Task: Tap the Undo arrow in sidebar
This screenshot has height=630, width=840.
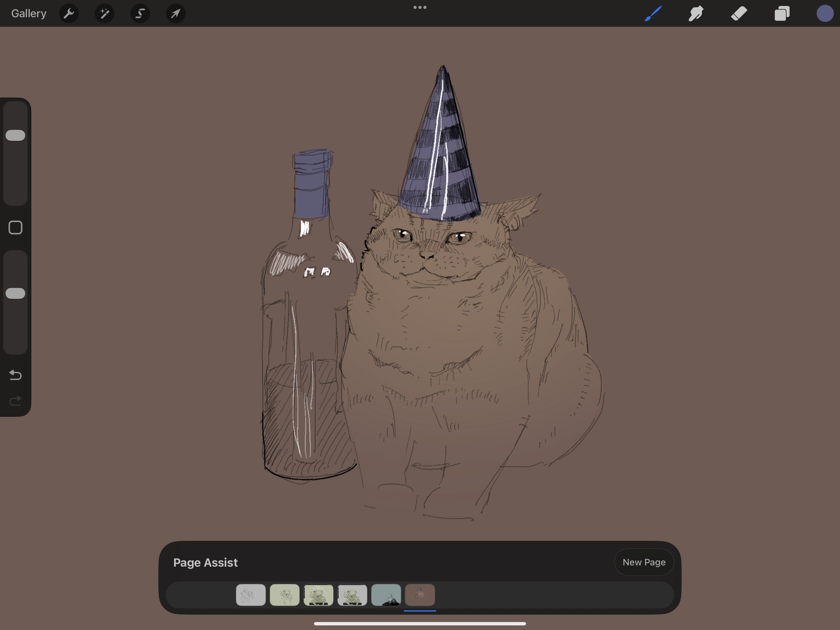Action: tap(15, 375)
